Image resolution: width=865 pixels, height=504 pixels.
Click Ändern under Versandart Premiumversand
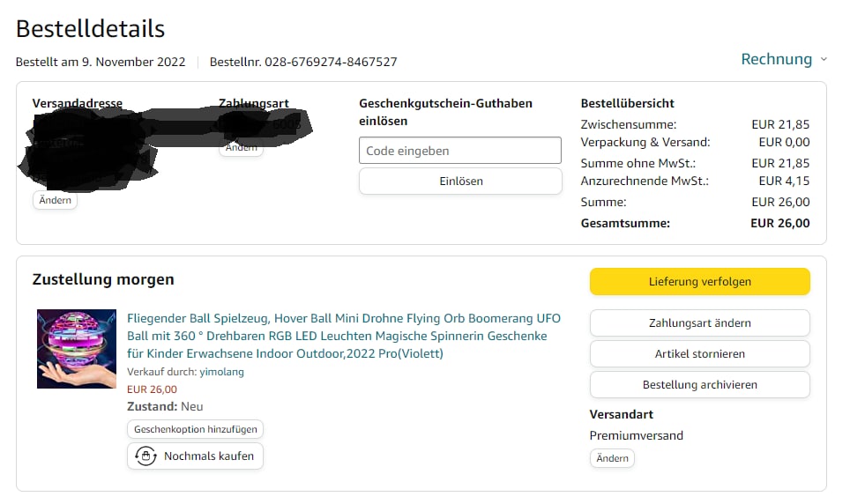[x=612, y=458]
